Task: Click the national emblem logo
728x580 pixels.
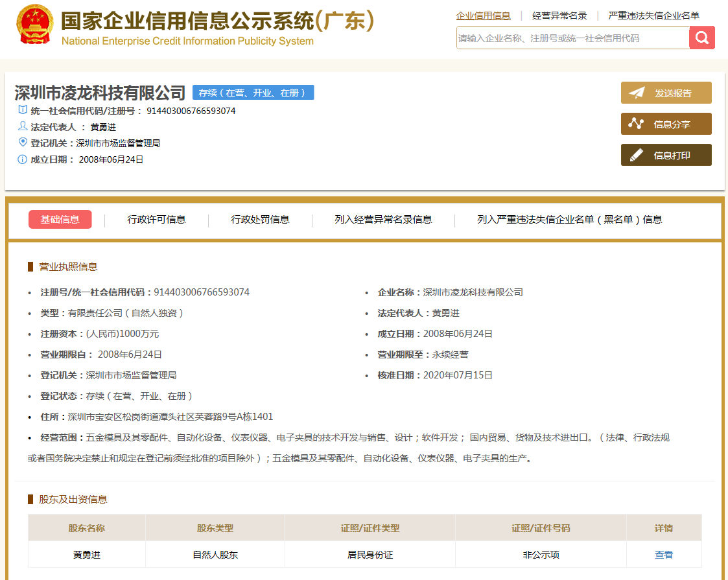Action: coord(35,25)
